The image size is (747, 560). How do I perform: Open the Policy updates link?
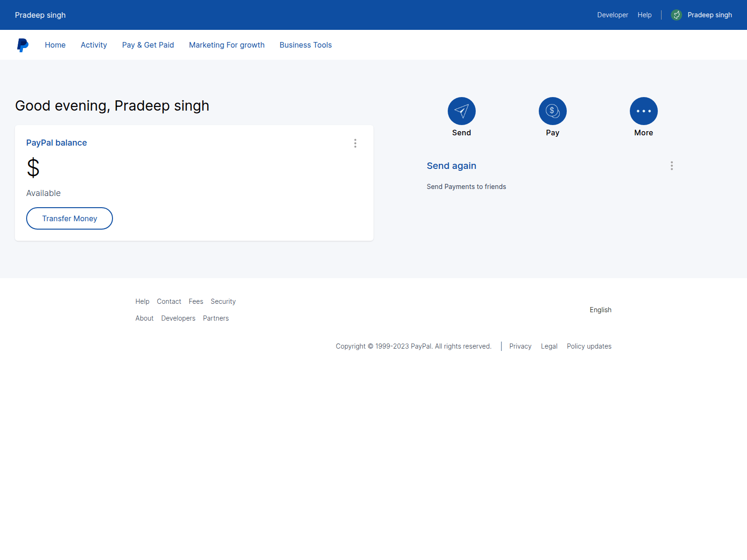coord(589,346)
